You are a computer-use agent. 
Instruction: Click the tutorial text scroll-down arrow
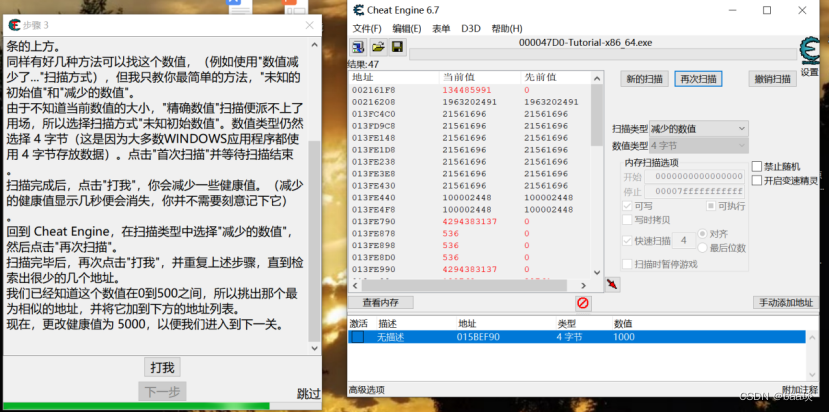pos(314,348)
